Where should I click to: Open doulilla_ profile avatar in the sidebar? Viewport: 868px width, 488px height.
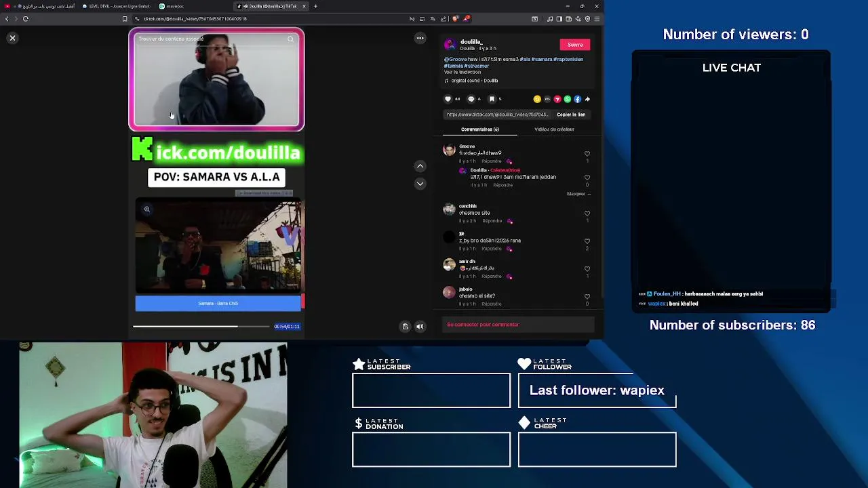450,45
